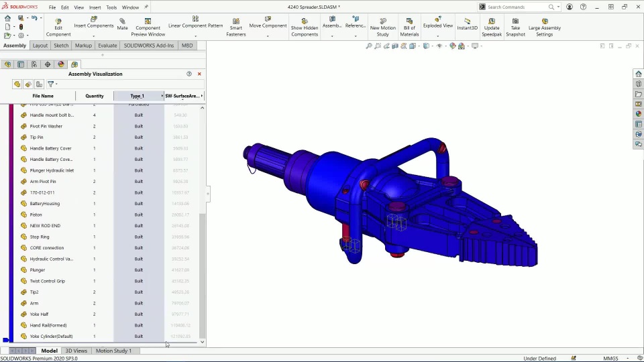Open Component Preview Window
Viewport: 644px width, 362px height.
pos(148,27)
